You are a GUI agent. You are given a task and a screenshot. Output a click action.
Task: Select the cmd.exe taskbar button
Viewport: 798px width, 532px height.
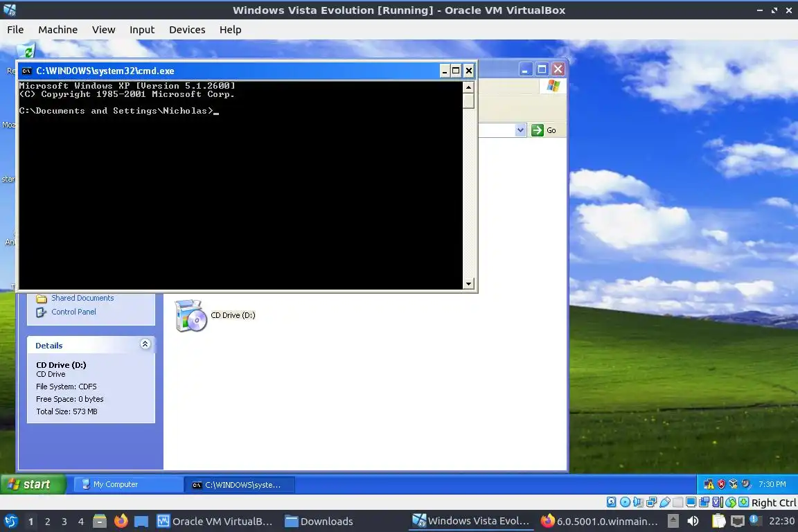240,485
